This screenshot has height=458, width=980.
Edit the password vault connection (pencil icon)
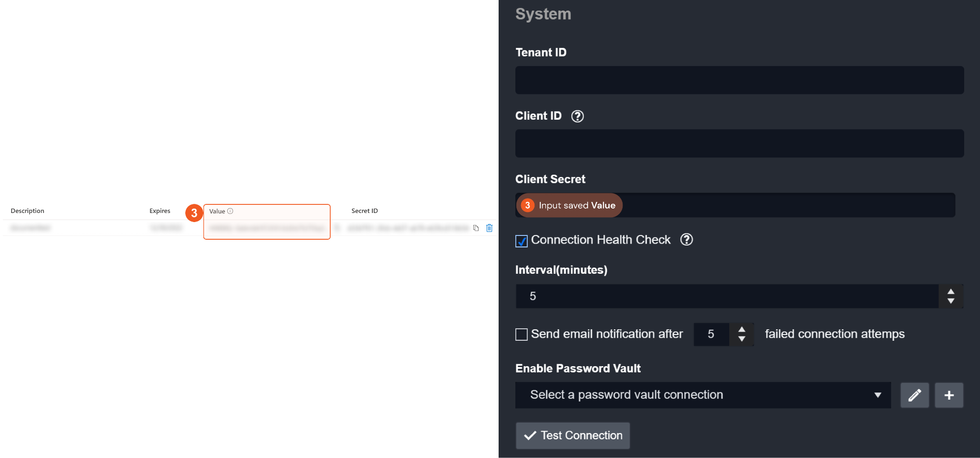pos(914,395)
